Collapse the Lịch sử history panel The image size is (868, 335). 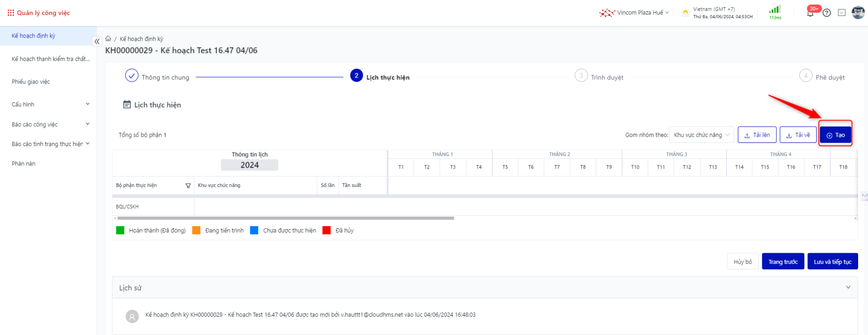click(848, 288)
